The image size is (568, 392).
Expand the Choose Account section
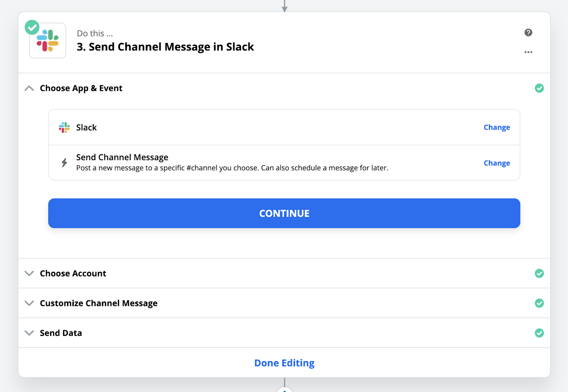coord(29,273)
